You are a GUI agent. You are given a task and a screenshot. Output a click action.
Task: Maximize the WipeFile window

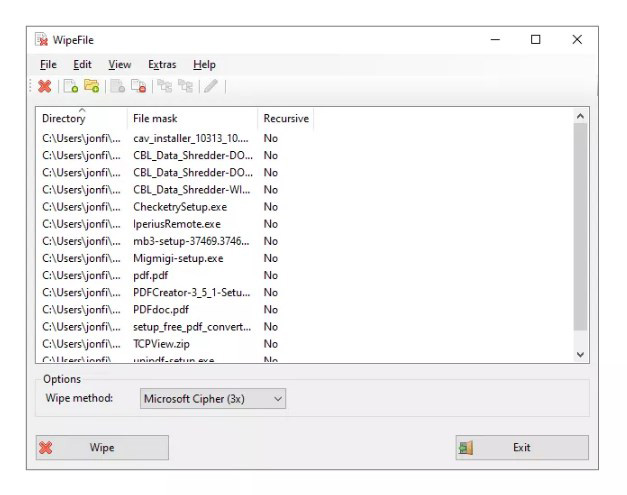(x=535, y=40)
